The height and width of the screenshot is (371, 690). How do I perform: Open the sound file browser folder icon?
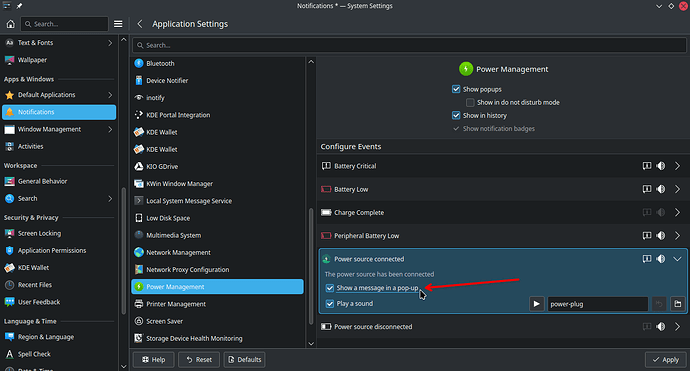click(678, 304)
